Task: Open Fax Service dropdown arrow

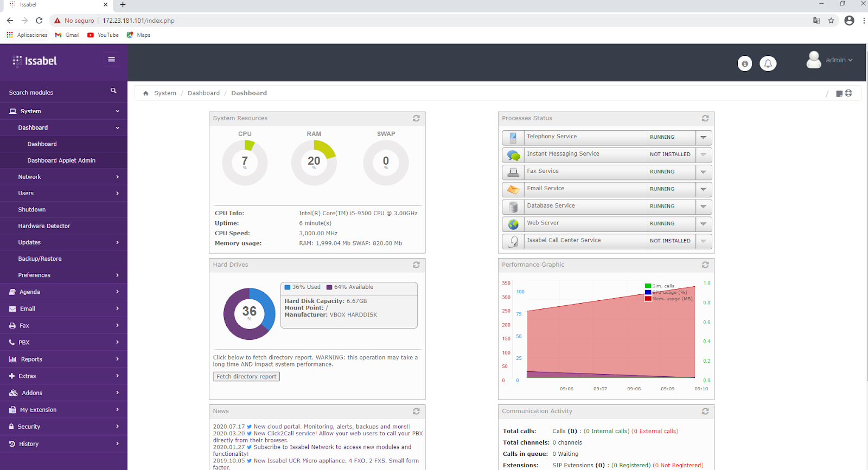Action: (x=704, y=172)
